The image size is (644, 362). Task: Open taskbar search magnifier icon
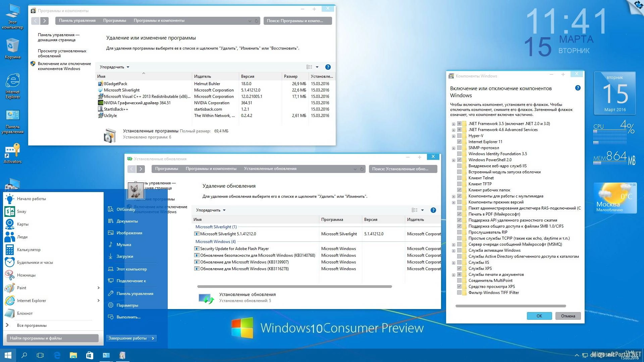(24, 355)
